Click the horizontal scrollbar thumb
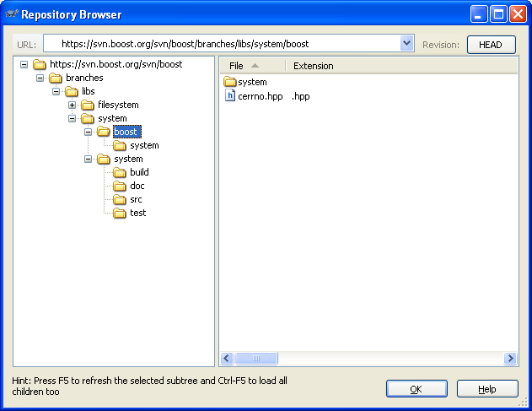The height and width of the screenshot is (411, 532). click(256, 359)
